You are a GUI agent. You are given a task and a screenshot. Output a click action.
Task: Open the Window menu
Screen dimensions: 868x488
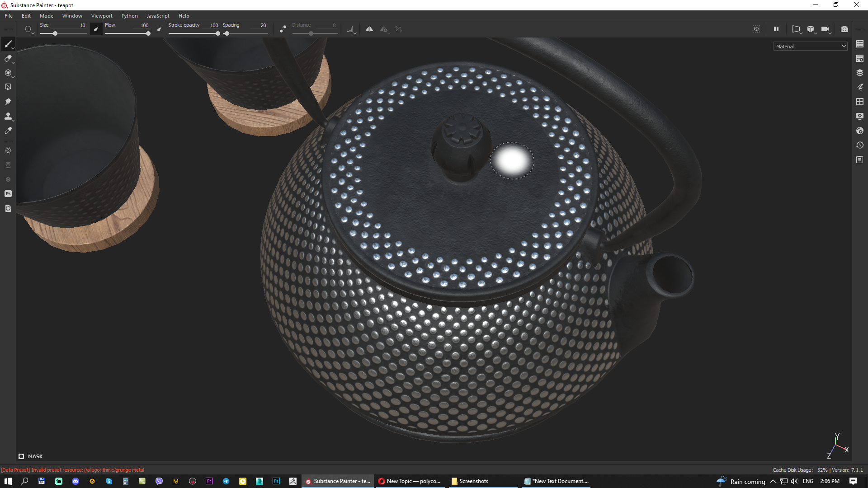pyautogui.click(x=72, y=16)
